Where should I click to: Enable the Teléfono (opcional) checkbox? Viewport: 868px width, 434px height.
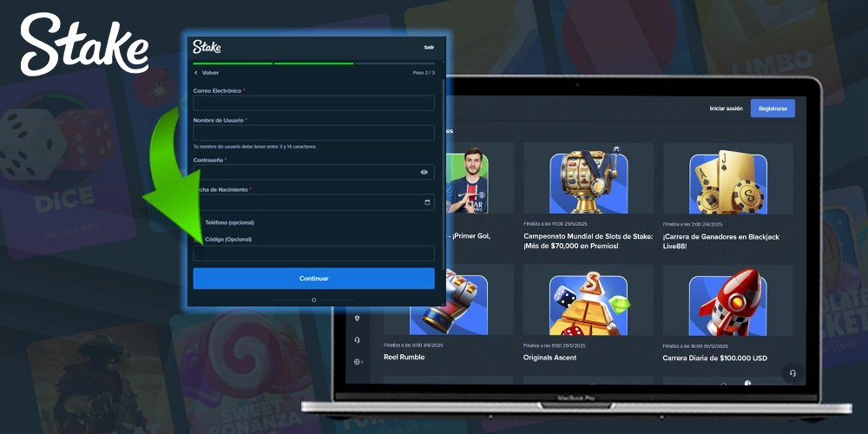coord(199,223)
